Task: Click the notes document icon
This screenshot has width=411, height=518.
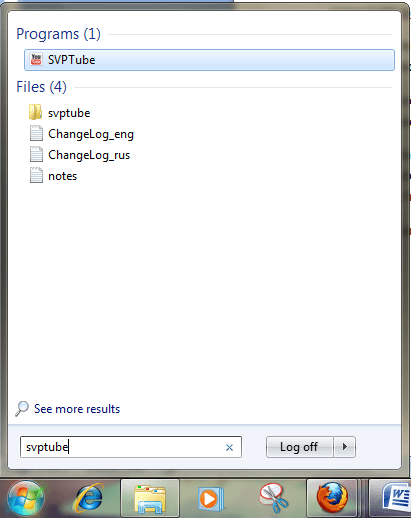Action: click(x=36, y=175)
